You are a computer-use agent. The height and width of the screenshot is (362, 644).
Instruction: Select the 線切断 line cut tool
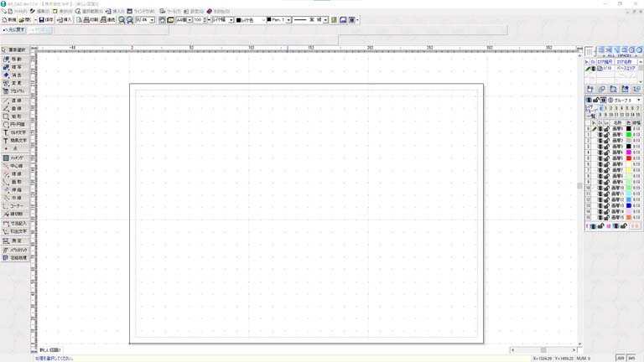tap(14, 214)
